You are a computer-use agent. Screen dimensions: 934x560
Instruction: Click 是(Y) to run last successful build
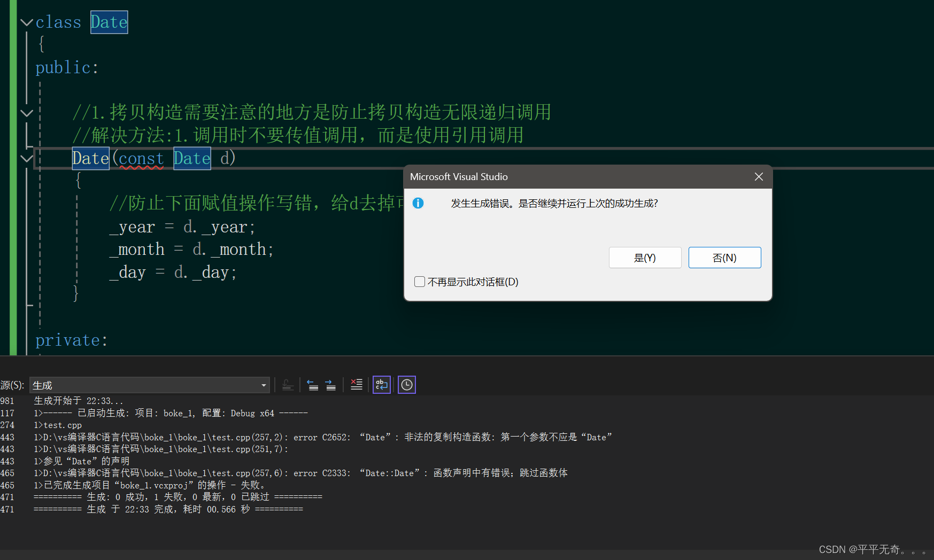pos(645,258)
